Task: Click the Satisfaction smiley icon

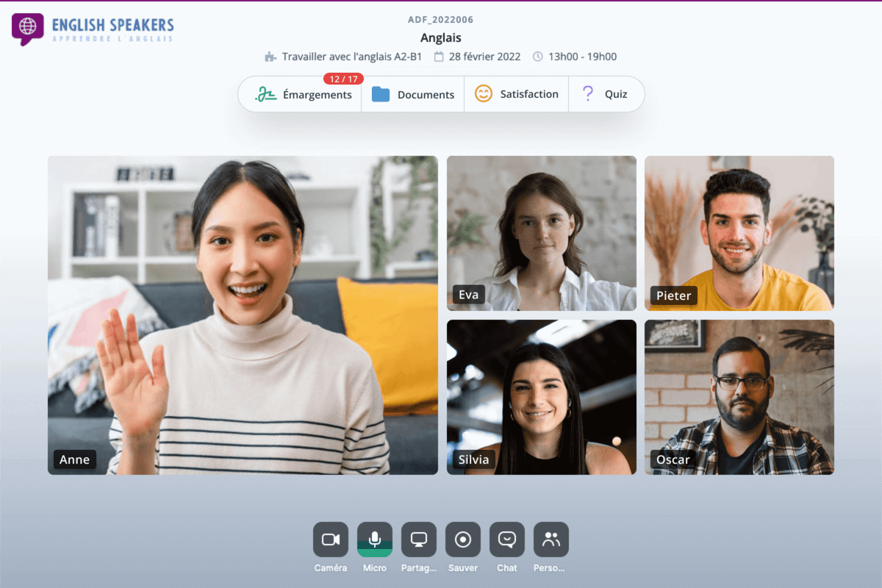Action: [x=483, y=94]
